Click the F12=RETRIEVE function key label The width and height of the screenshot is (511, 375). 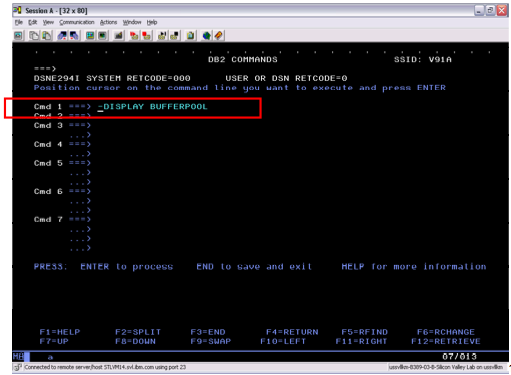coord(446,341)
